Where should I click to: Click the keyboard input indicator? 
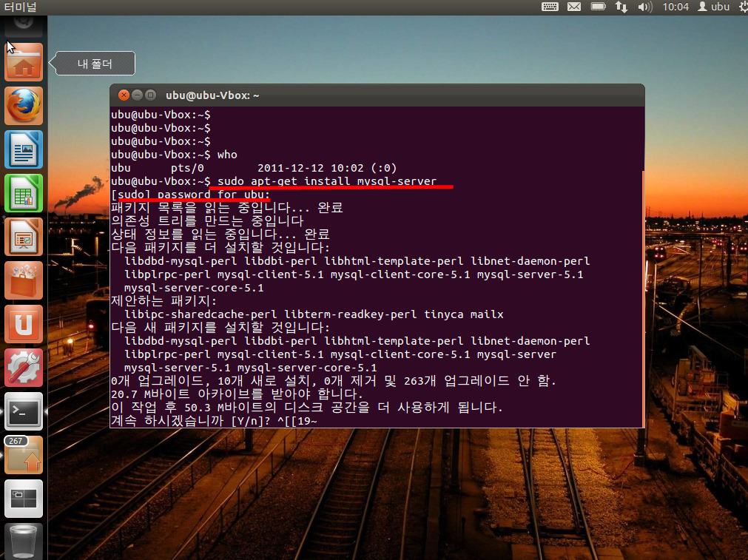tap(550, 7)
